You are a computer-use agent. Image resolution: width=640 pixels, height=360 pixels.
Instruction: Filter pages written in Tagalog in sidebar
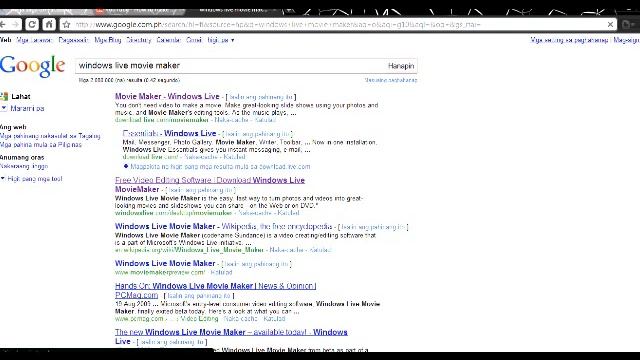coord(50,136)
